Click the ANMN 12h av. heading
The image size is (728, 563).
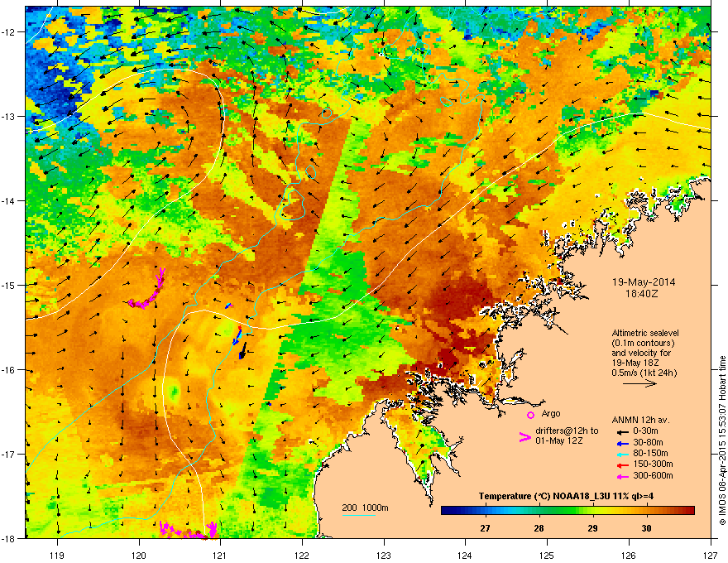tap(640, 420)
